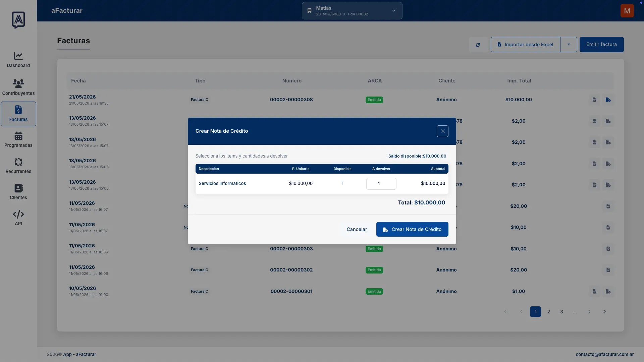
Task: Expand the Matias taxpayer selector
Action: (x=352, y=11)
